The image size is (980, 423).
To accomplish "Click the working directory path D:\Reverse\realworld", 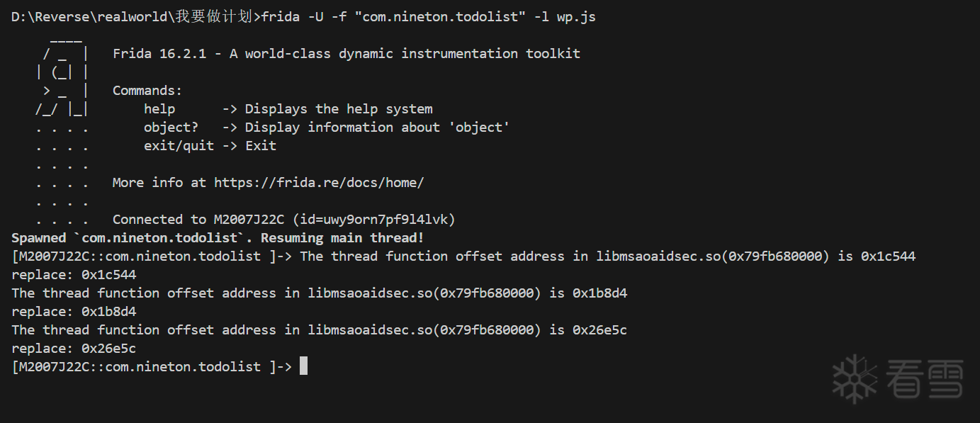I will coord(89,17).
